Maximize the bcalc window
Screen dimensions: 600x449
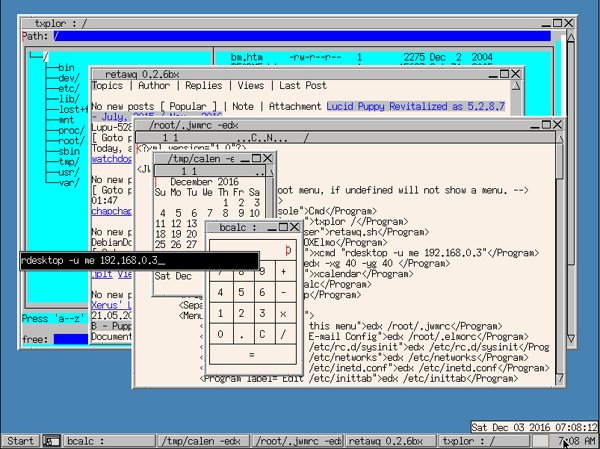coord(283,227)
